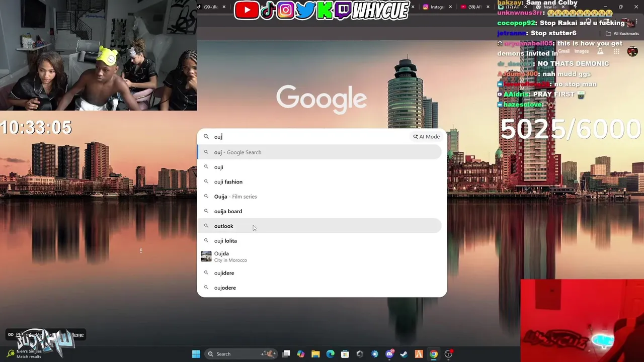The image size is (644, 362).
Task: Select the "ouji" suggestion
Action: tap(319, 167)
